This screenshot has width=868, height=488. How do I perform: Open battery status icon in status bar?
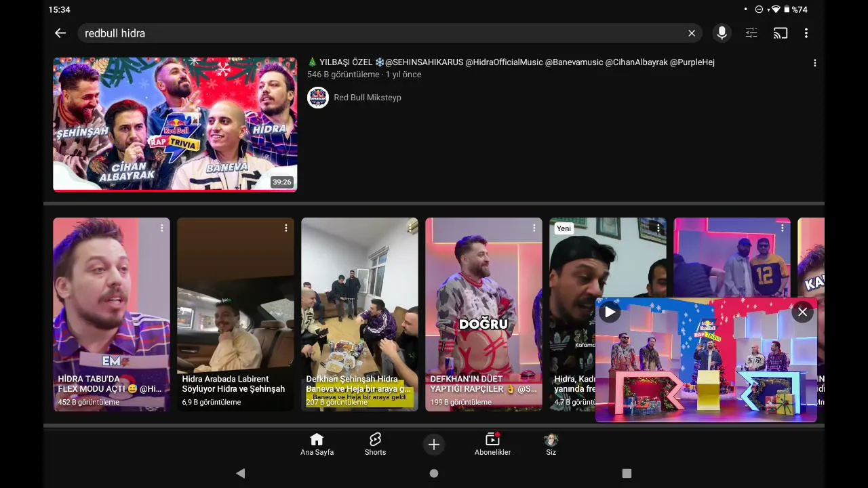click(x=787, y=9)
